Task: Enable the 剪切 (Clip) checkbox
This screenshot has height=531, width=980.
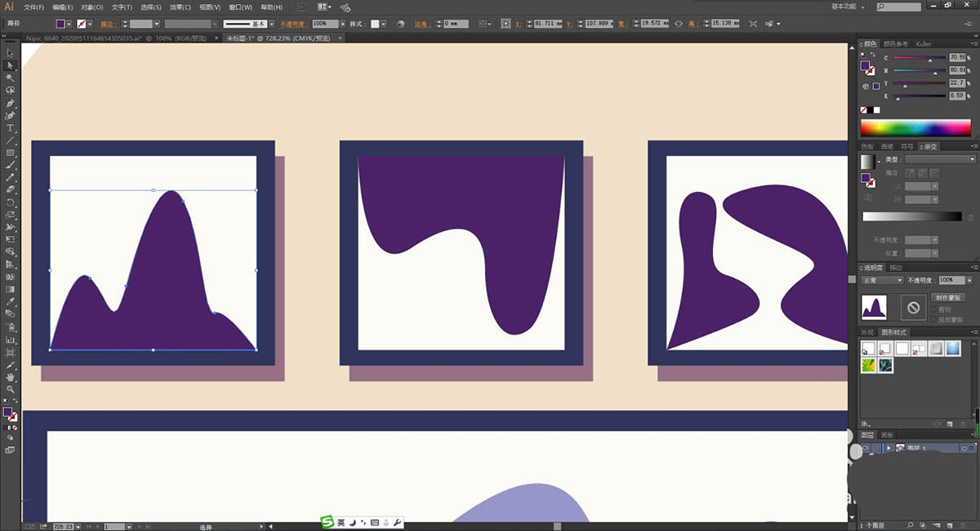Action: (x=934, y=310)
